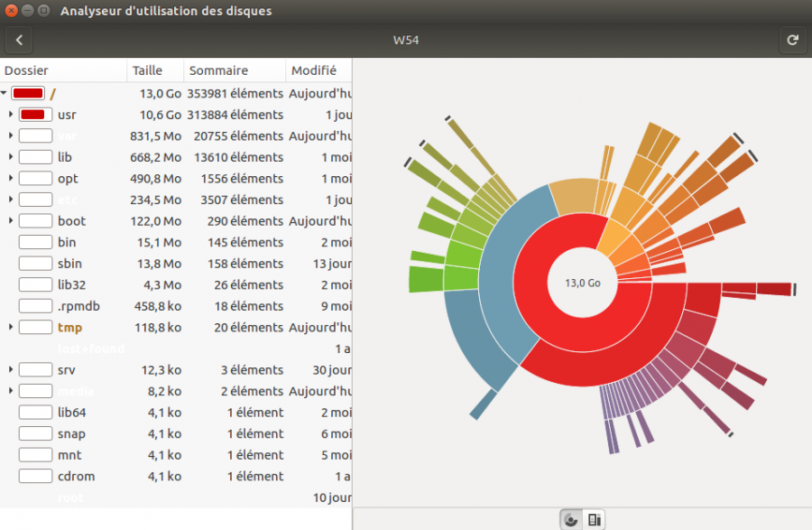This screenshot has width=812, height=530.
Task: Collapse the root "/" folder tree
Action: [x=5, y=93]
